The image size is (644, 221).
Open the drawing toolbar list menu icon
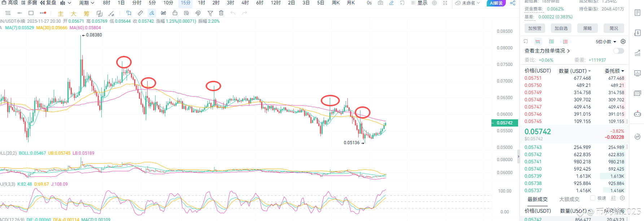8,13
